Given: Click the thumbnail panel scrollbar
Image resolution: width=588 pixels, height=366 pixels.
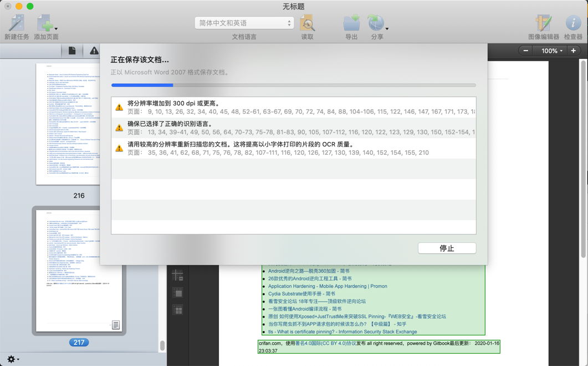Looking at the screenshot, I should pyautogui.click(x=162, y=345).
